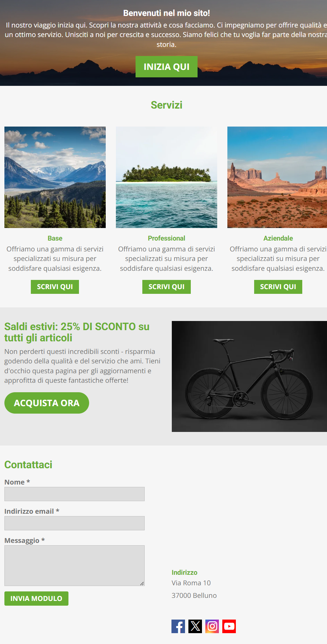Open the Facebook social icon

coord(178,626)
